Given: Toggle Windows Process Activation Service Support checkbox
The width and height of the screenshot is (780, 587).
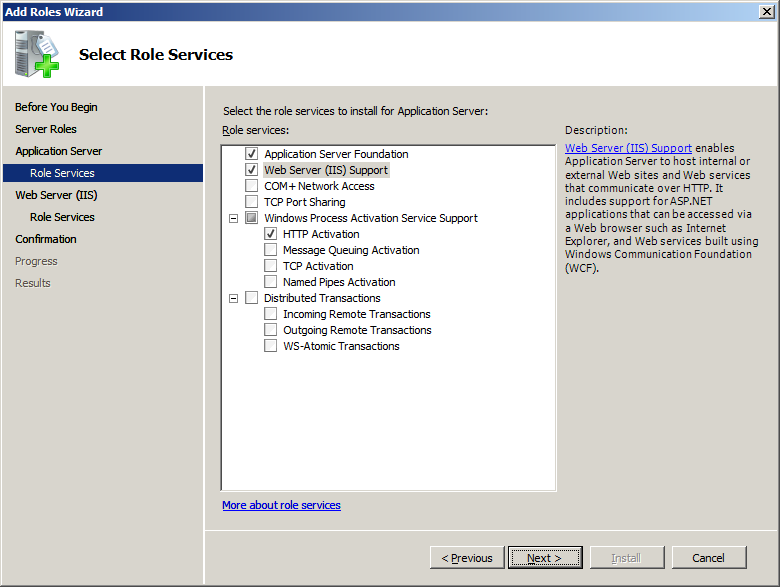Looking at the screenshot, I should pyautogui.click(x=252, y=218).
